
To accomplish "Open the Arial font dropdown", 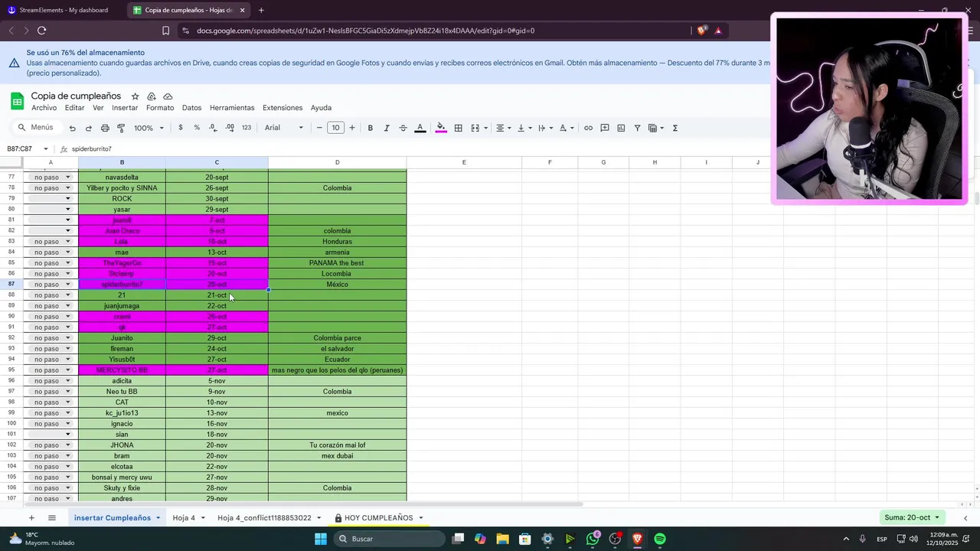I will pos(284,128).
